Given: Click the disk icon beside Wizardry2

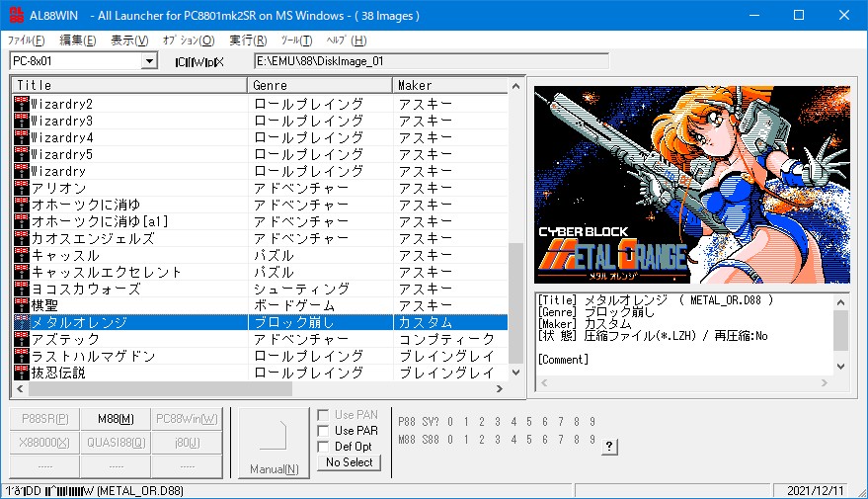Looking at the screenshot, I should [22, 104].
